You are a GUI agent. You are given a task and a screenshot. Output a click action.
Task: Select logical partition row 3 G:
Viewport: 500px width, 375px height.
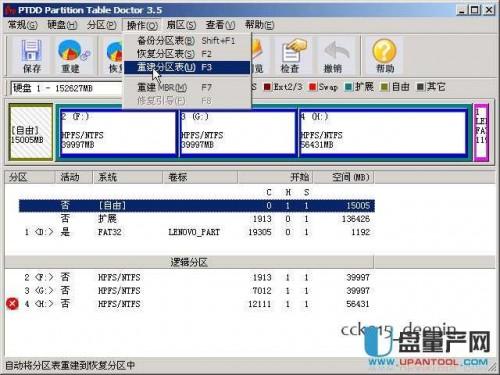(x=197, y=291)
